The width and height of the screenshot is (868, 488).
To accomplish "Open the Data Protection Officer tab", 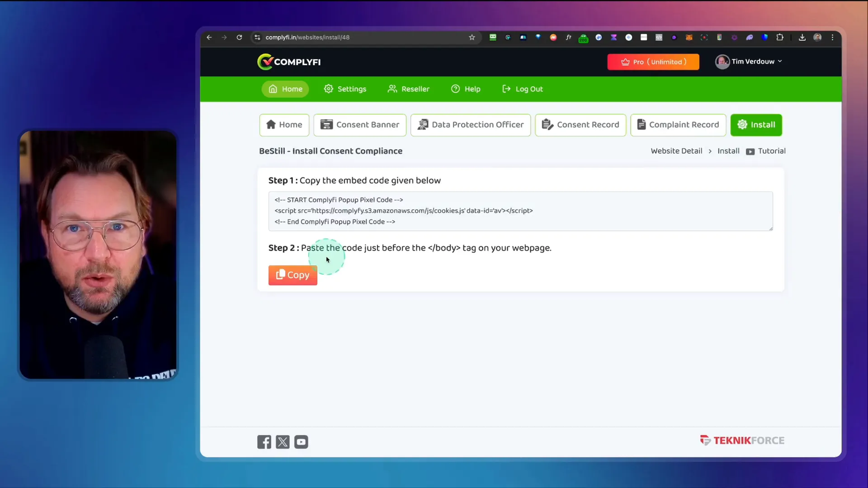I will pos(470,125).
